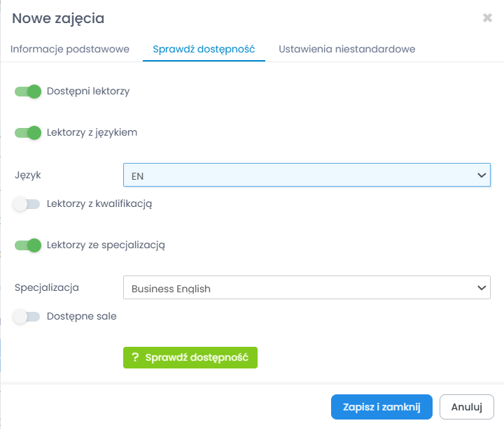Close the Nowe zajęcia dialog with X
Viewport: 504px width, 430px height.
(x=487, y=18)
